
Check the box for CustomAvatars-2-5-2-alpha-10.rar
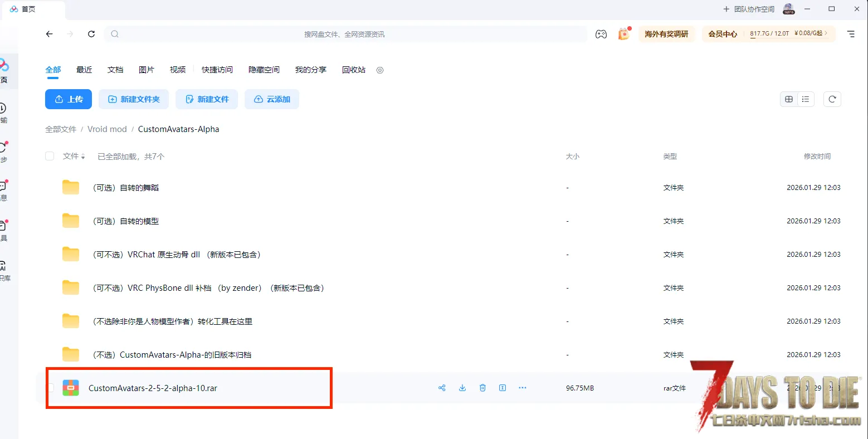[50, 388]
